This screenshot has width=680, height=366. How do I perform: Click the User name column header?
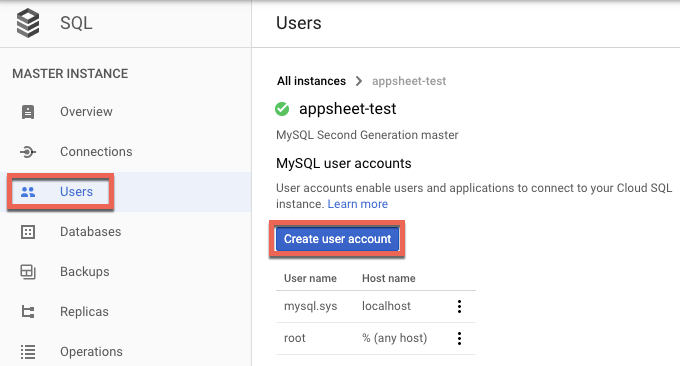coord(311,278)
